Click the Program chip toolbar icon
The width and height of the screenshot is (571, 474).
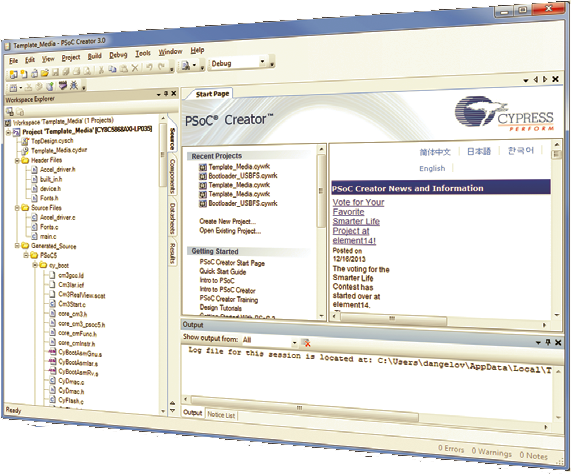[63, 86]
